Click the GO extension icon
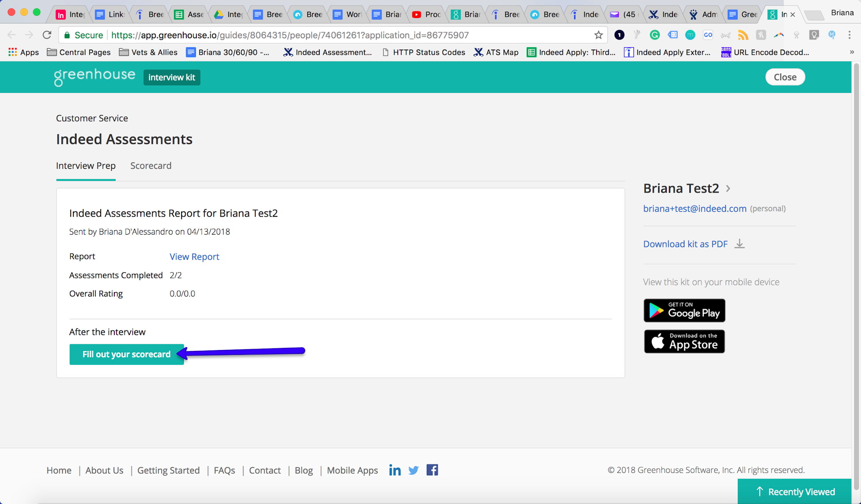The width and height of the screenshot is (861, 504). pos(708,35)
